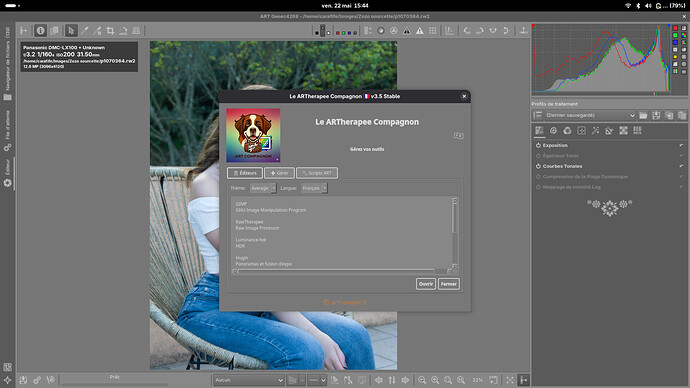The image size is (690, 388).
Task: Open the Thème dropdown in Compagnon dialog
Action: pyautogui.click(x=263, y=188)
